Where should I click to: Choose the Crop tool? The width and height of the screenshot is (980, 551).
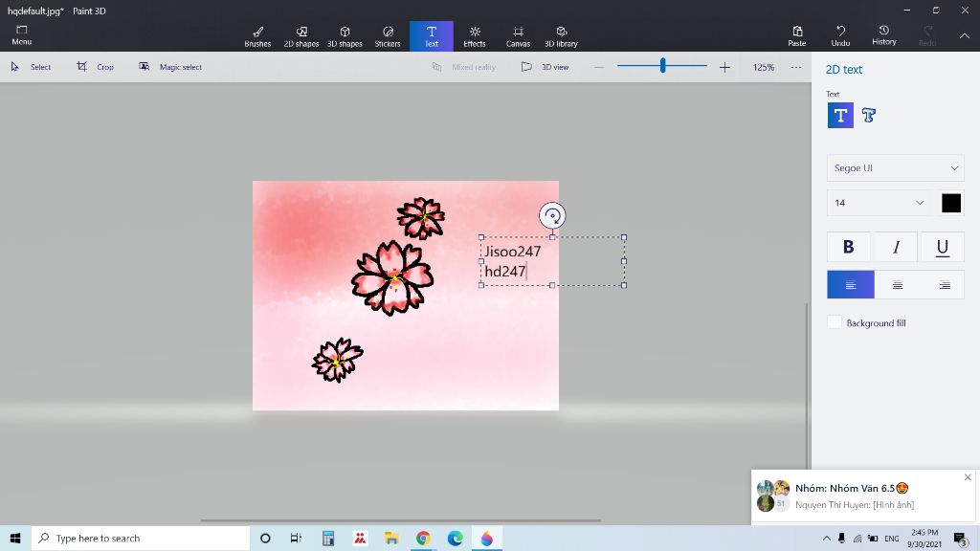[x=95, y=67]
